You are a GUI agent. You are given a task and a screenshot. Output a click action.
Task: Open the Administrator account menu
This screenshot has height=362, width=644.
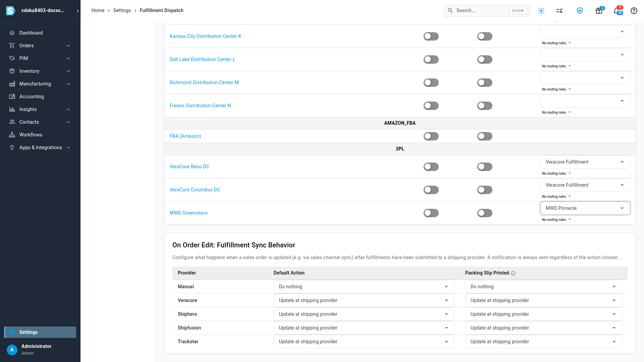point(40,350)
